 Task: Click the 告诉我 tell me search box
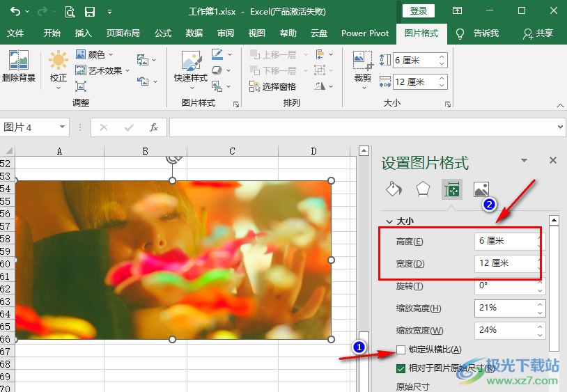pos(478,33)
